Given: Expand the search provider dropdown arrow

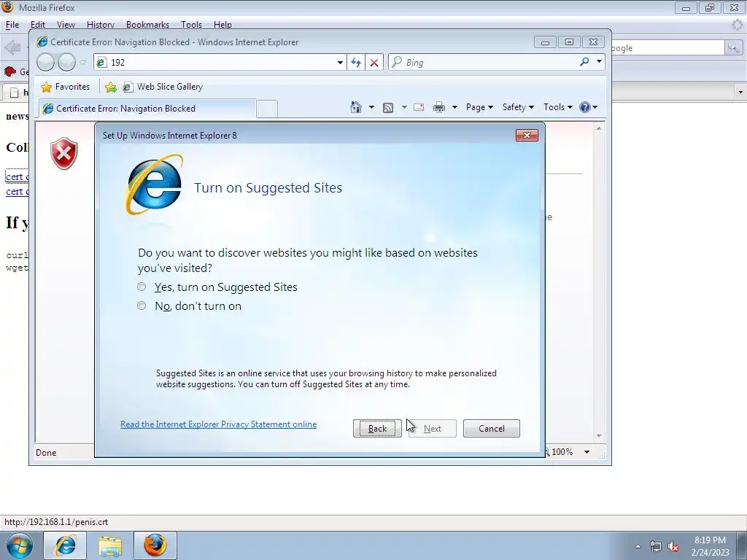Looking at the screenshot, I should pyautogui.click(x=600, y=62).
